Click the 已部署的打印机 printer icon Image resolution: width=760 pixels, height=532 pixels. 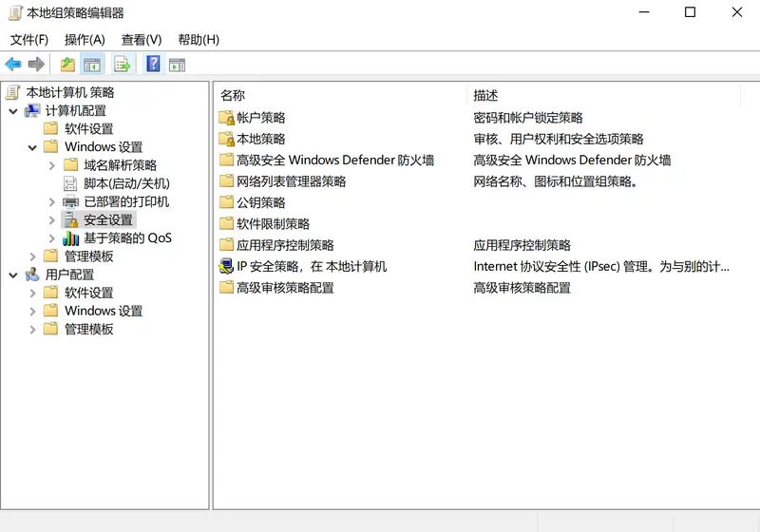(x=70, y=201)
